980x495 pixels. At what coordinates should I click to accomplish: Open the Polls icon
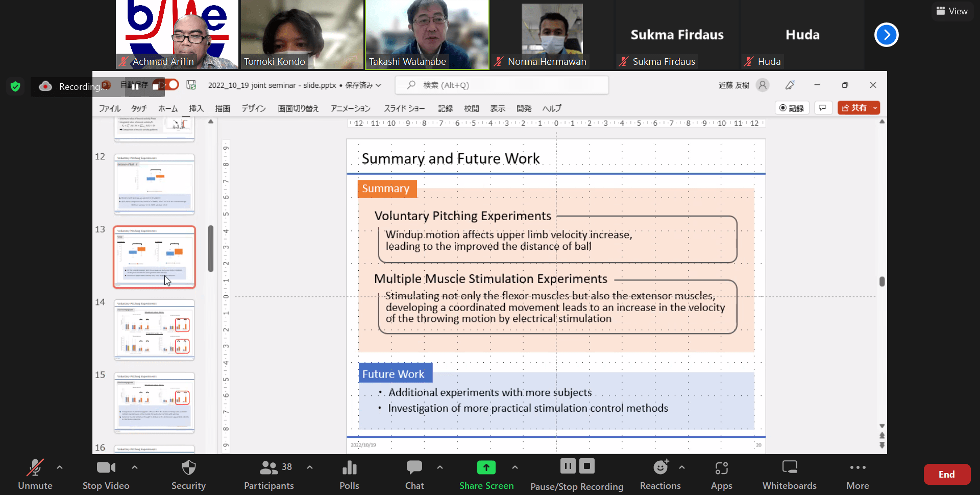pyautogui.click(x=349, y=467)
